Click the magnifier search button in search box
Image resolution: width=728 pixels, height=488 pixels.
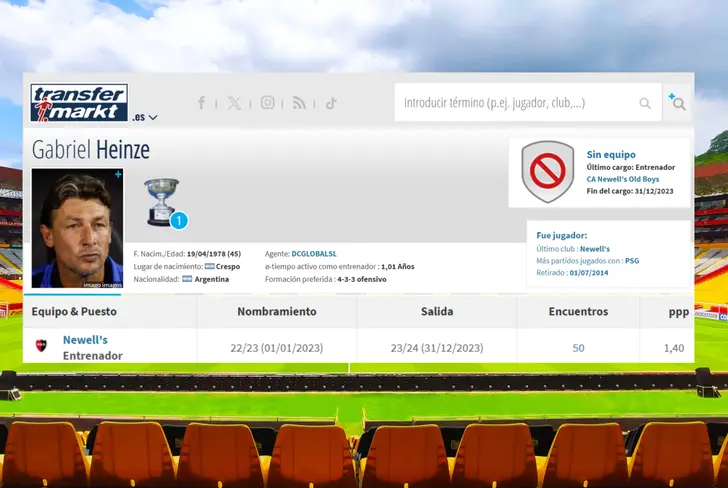click(x=645, y=103)
